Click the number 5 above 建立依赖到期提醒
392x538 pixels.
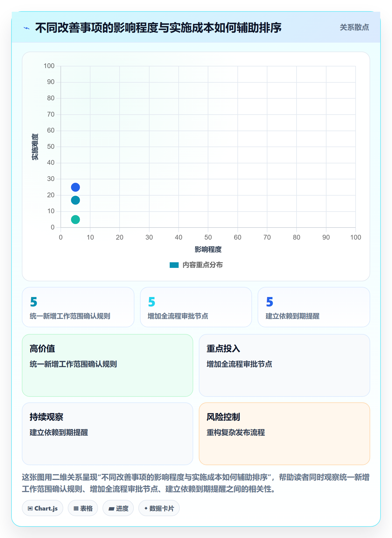(270, 302)
